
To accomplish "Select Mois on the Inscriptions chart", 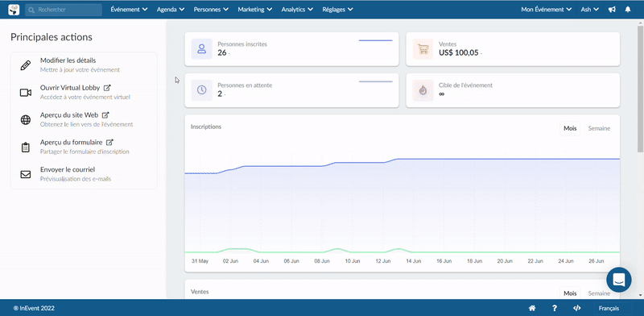I will coord(570,128).
